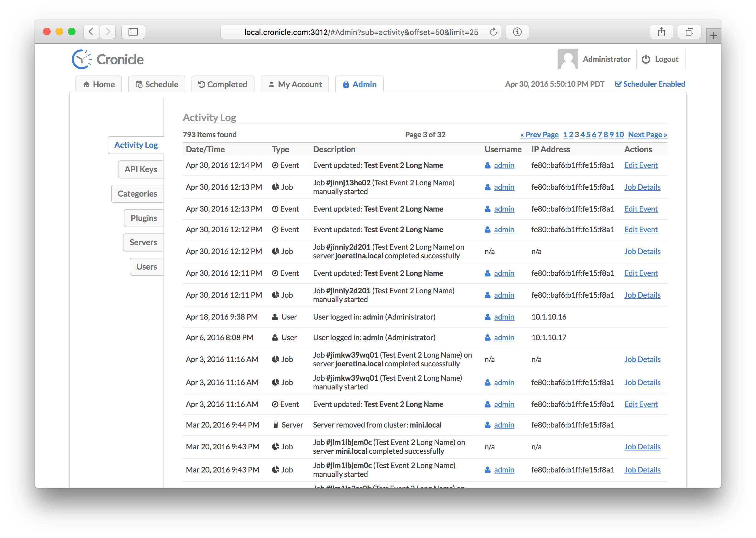This screenshot has height=538, width=756.
Task: Switch to the Schedule tab
Action: click(157, 85)
